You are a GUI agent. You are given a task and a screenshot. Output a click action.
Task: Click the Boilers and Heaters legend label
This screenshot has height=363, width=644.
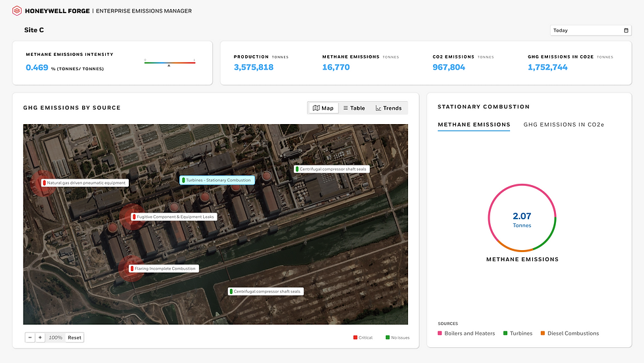[x=469, y=333]
